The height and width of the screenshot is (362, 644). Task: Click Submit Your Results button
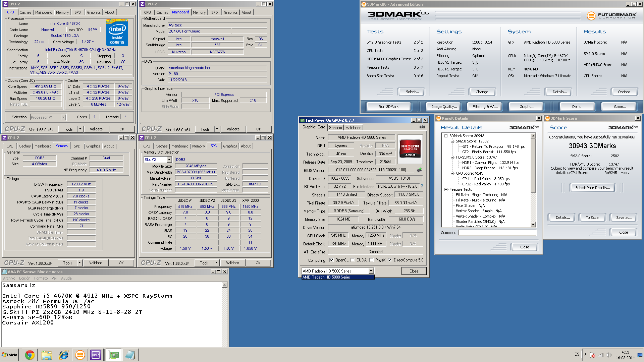pos(592,188)
